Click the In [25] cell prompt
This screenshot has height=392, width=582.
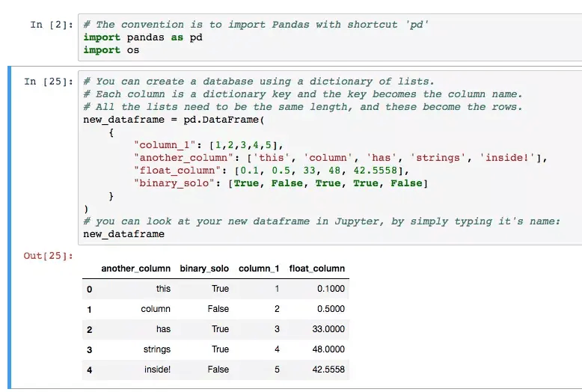48,81
